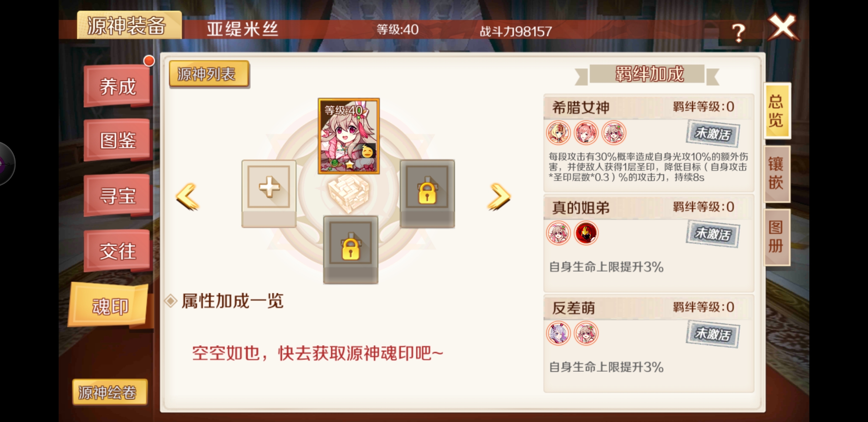This screenshot has width=868, height=422.
Task: Open the question mark help icon
Action: coord(738,32)
